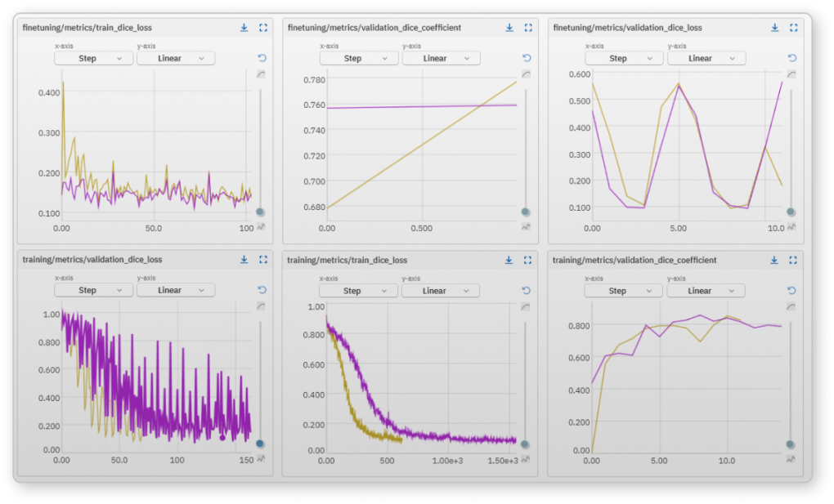Expand training validation_dice_loss chart to fullscreen
The height and width of the screenshot is (504, 834).
(263, 260)
